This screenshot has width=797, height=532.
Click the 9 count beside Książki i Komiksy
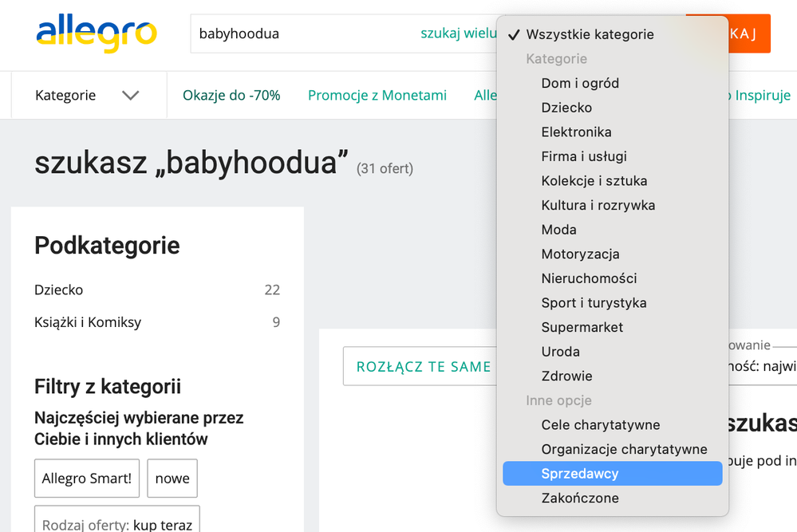tap(276, 322)
